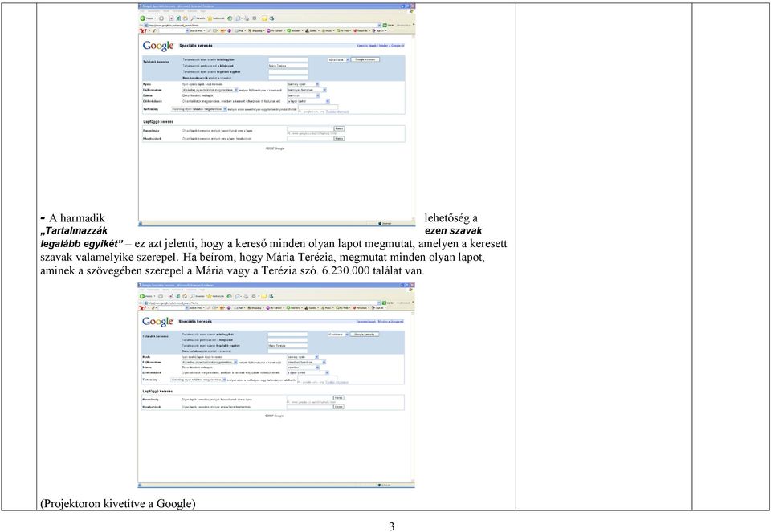Click the Back arrow in the upper browser screenshot
Screen dimensions: 771x532
(x=143, y=18)
